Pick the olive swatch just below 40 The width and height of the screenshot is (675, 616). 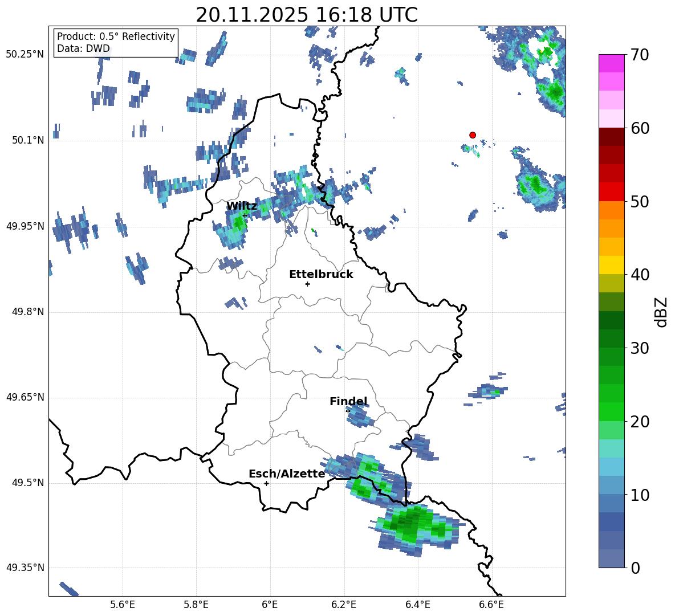pyautogui.click(x=611, y=283)
